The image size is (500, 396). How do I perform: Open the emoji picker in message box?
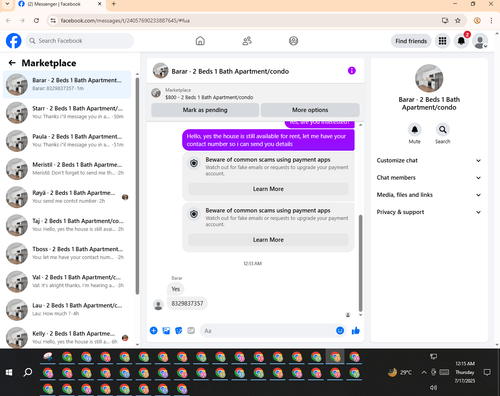tap(340, 330)
